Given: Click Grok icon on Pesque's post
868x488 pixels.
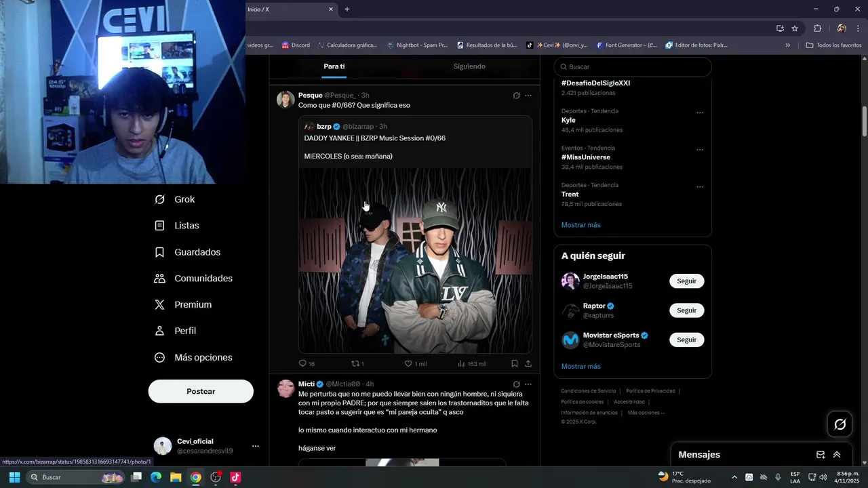Looking at the screenshot, I should coord(516,96).
